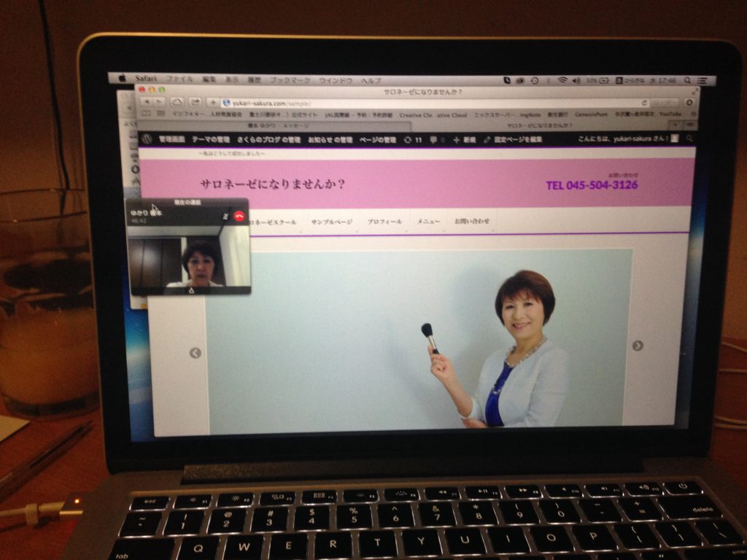The width and height of the screenshot is (747, 560).
Task: Open the サンプルページ navigation item
Action: click(332, 222)
